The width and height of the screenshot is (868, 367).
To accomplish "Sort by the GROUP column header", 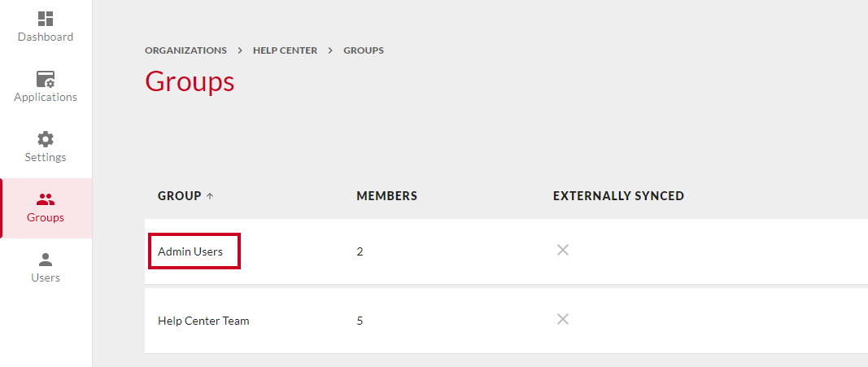I will (179, 196).
